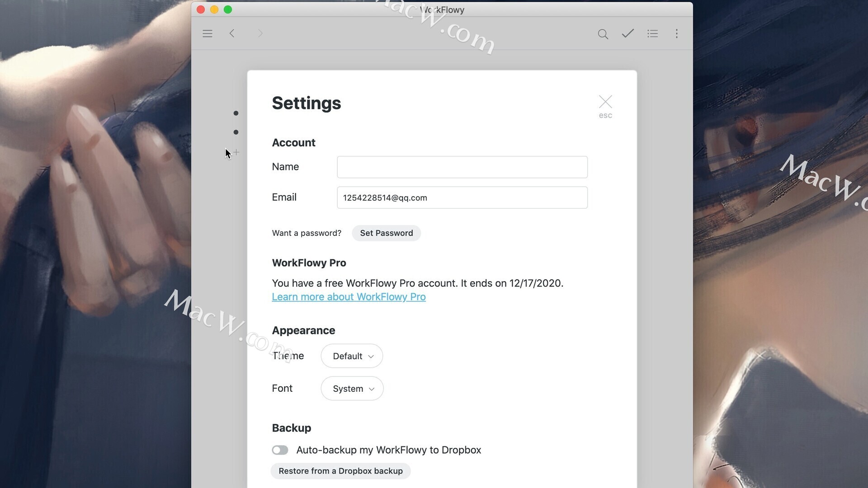This screenshot has width=868, height=488.
Task: Open the Theme dropdown set to Default
Action: 352,356
